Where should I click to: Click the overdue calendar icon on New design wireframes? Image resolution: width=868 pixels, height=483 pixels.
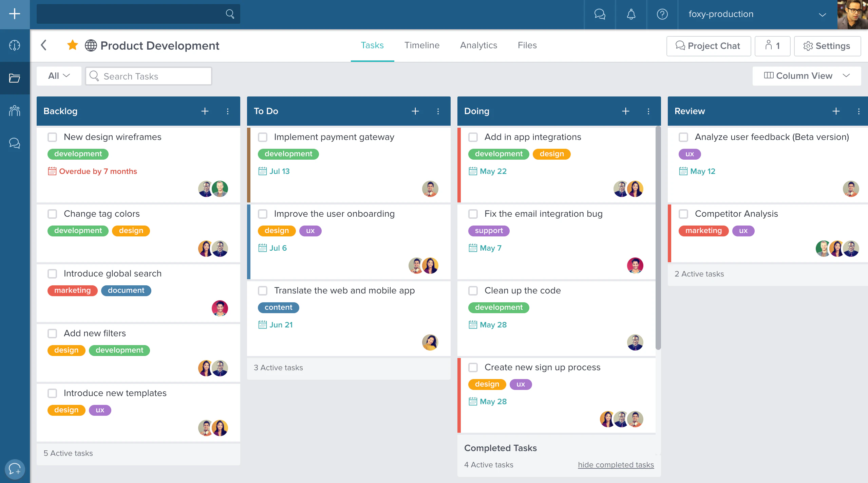pyautogui.click(x=52, y=171)
